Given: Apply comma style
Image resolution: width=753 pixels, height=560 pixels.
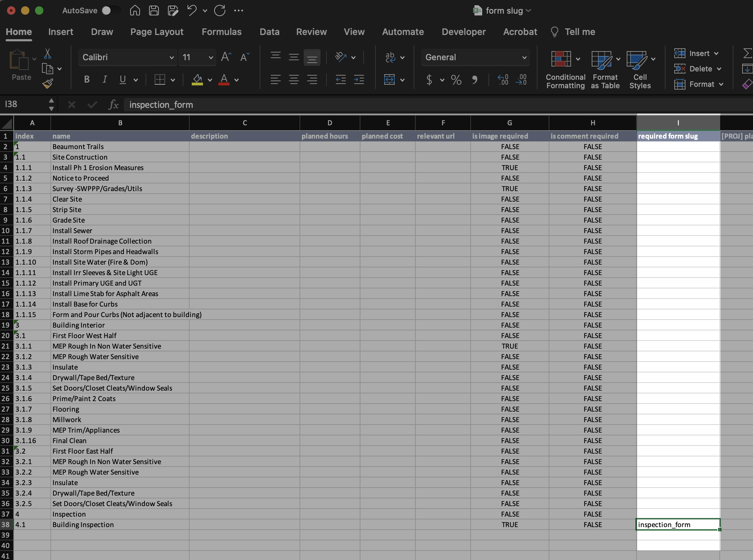Looking at the screenshot, I should (475, 80).
